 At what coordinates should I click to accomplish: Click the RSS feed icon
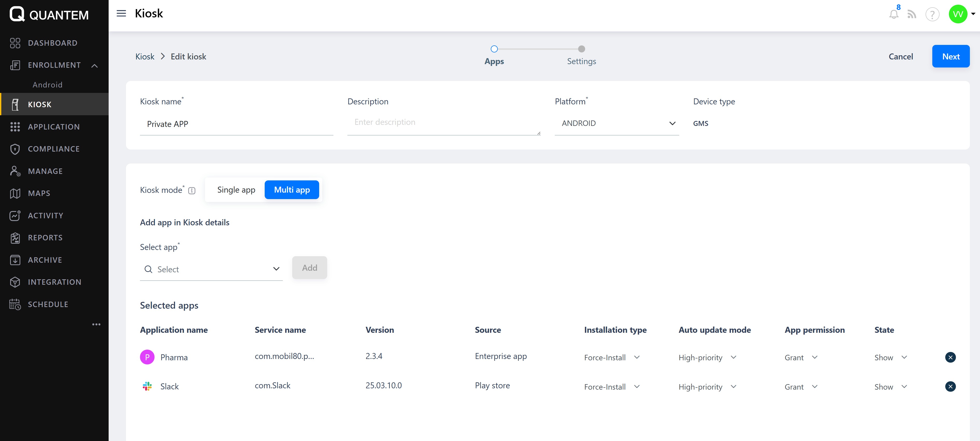point(912,15)
